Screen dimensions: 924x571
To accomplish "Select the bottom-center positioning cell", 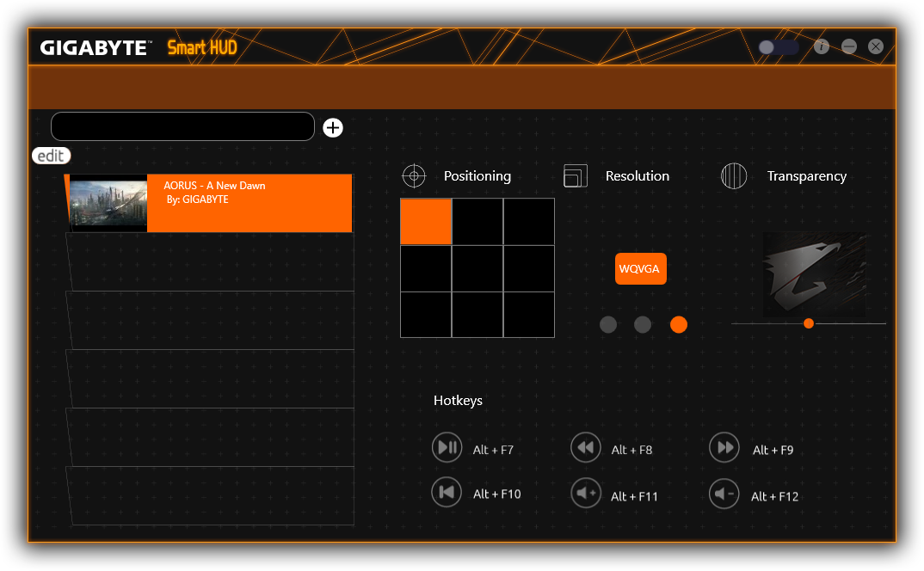I will point(477,315).
